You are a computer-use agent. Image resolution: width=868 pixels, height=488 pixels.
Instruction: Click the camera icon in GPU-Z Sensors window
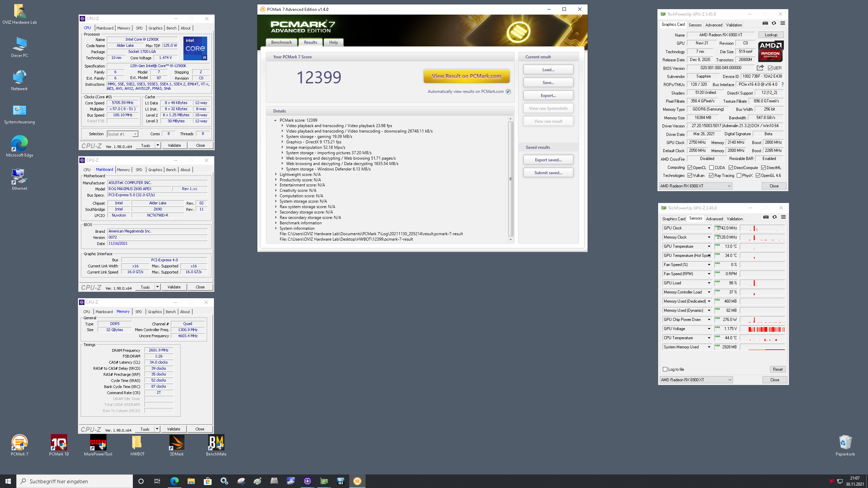[x=766, y=217]
